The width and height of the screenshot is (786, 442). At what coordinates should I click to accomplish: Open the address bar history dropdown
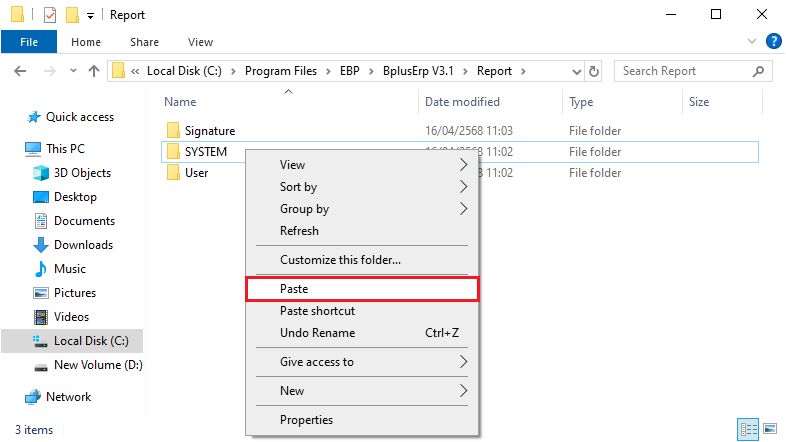click(x=576, y=72)
